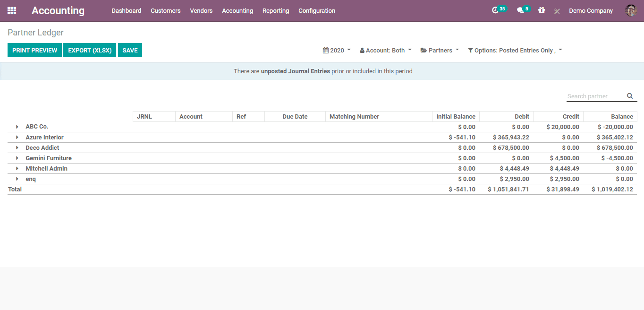Viewport: 644px width, 310px height.
Task: Open the conversations chat bubble icon
Action: coord(520,10)
